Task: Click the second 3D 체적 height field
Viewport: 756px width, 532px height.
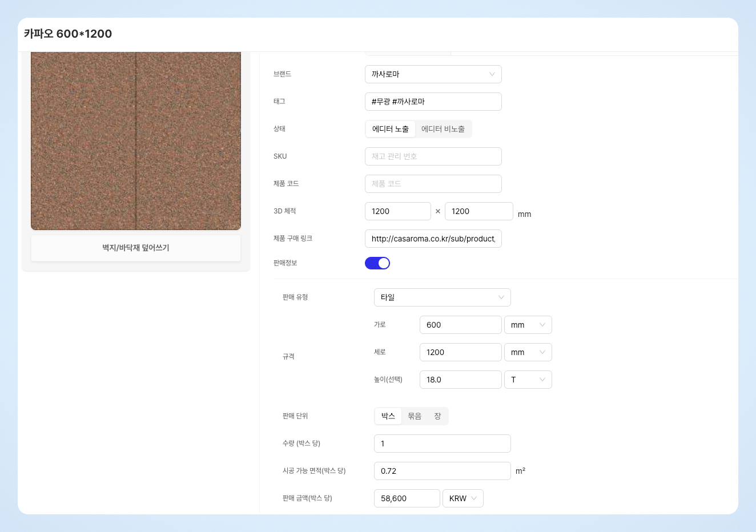Action: 478,211
